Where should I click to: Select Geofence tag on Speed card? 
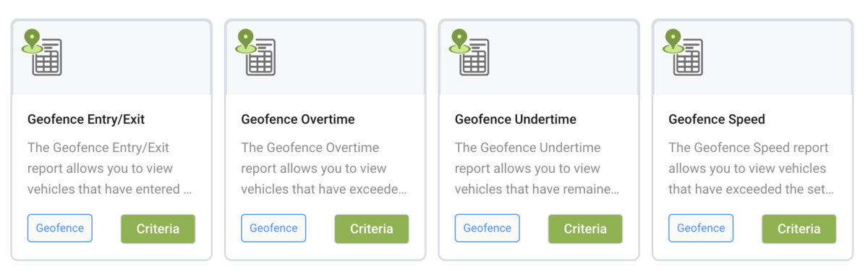(x=701, y=228)
